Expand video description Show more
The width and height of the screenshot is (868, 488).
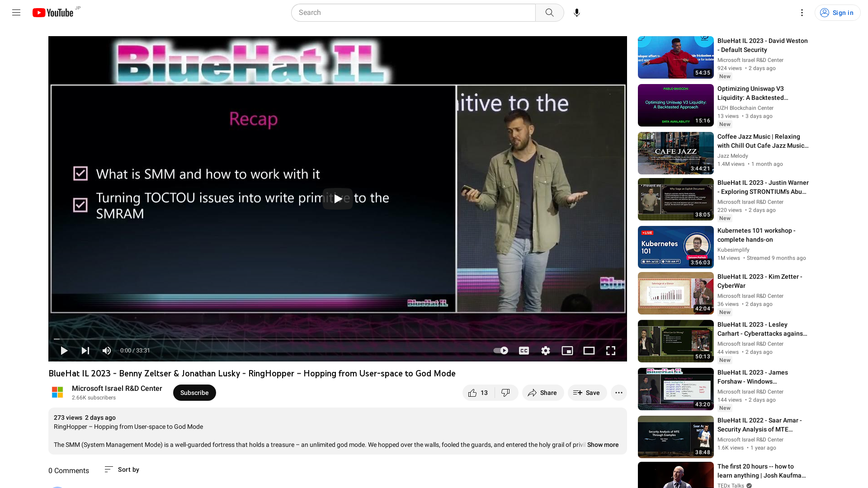pyautogui.click(x=602, y=445)
